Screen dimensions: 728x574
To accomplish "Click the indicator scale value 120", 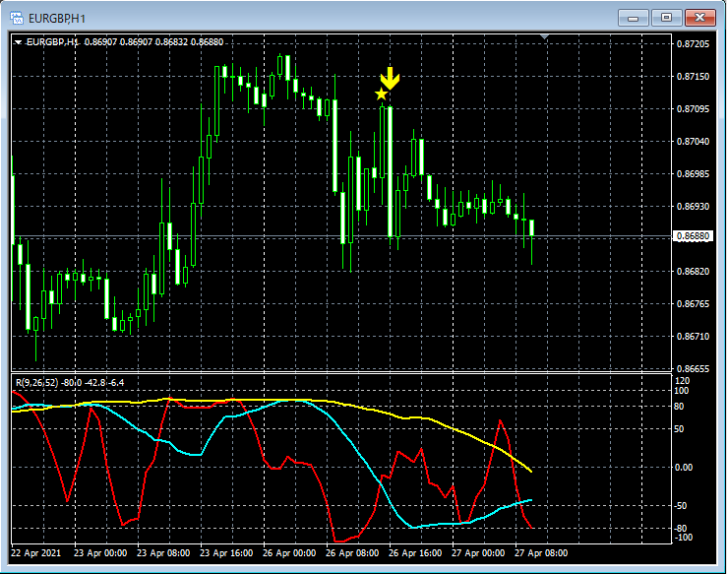I will point(683,381).
